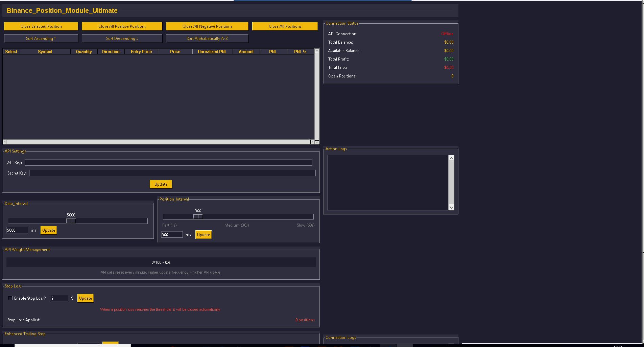The width and height of the screenshot is (644, 347).
Task: Click the Symbol column header
Action: pyautogui.click(x=45, y=52)
